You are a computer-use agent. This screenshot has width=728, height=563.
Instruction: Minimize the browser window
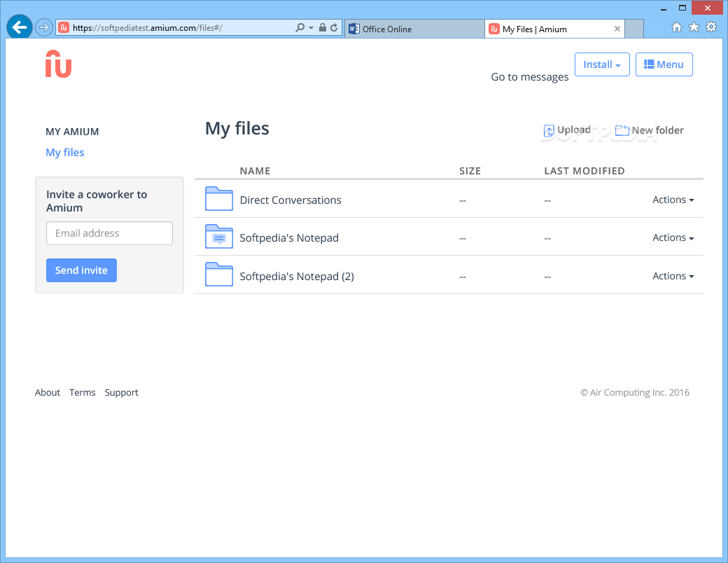tap(664, 8)
